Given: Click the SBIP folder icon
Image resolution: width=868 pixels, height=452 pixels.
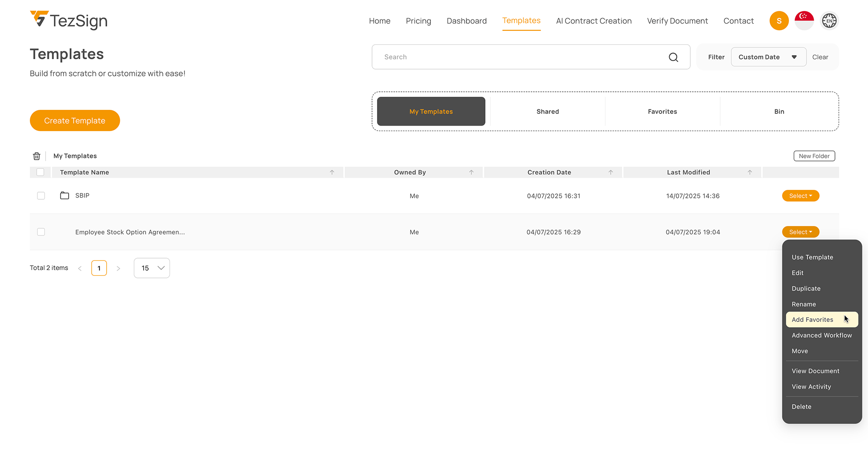Looking at the screenshot, I should 65,196.
